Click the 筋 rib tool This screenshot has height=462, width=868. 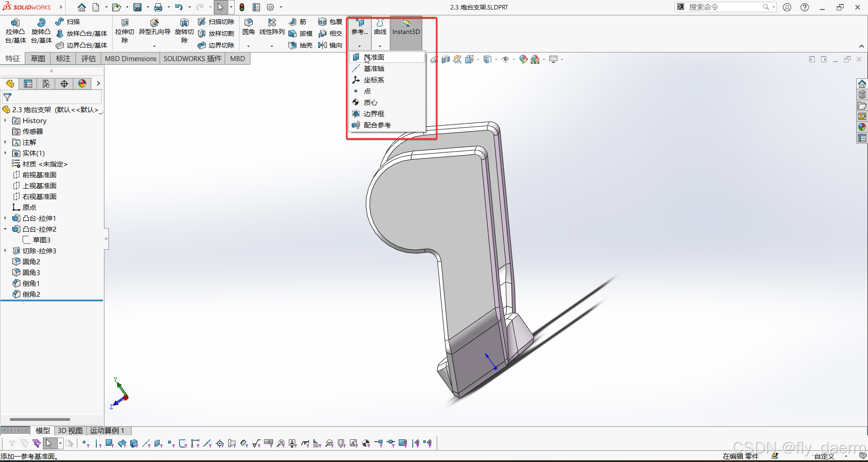pyautogui.click(x=298, y=22)
